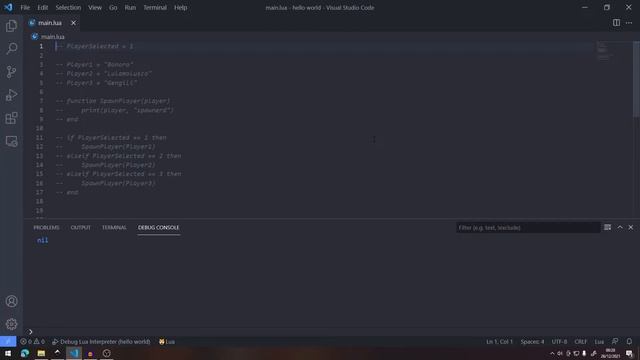Click the Lua status bar item with icon
640x360 pixels.
(x=167, y=342)
